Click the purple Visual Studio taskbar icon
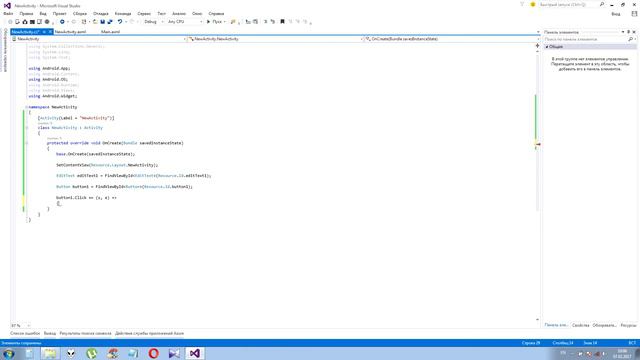Viewport: 640px width, 360px height. (x=195, y=353)
